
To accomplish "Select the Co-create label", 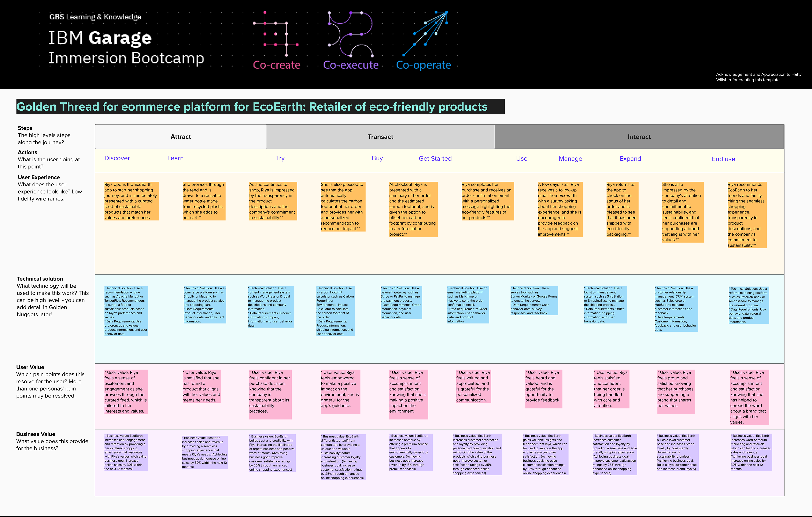I will coord(277,65).
